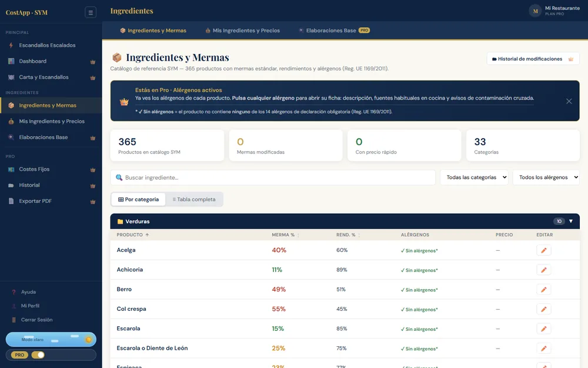Open the Todos los alérgenos dropdown
The width and height of the screenshot is (588, 368).
pos(546,177)
